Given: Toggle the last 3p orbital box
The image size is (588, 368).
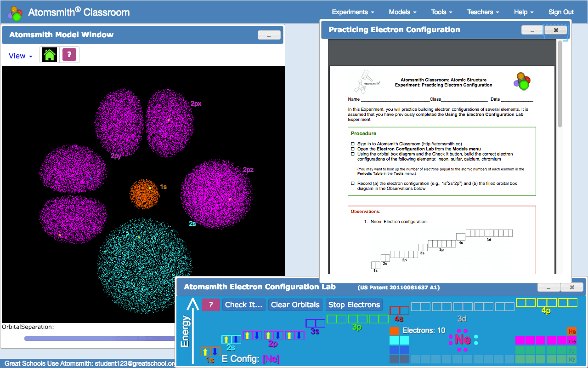Looking at the screenshot, I should click(x=379, y=319).
